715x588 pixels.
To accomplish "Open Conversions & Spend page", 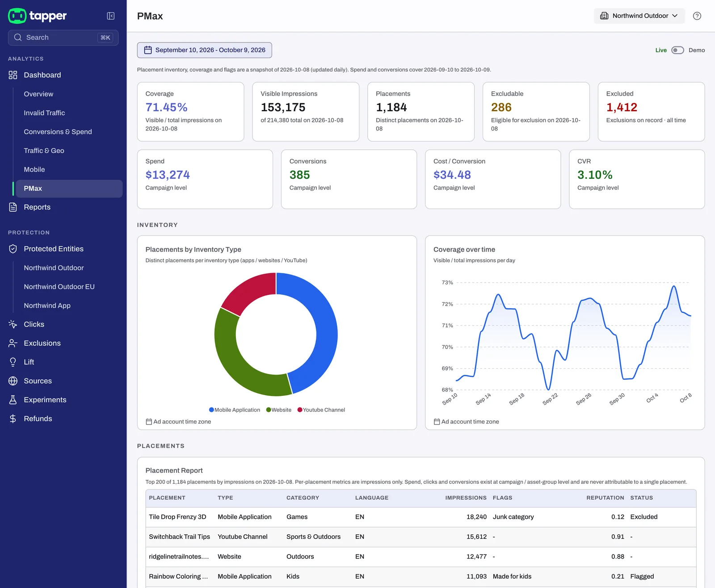I will tap(58, 132).
